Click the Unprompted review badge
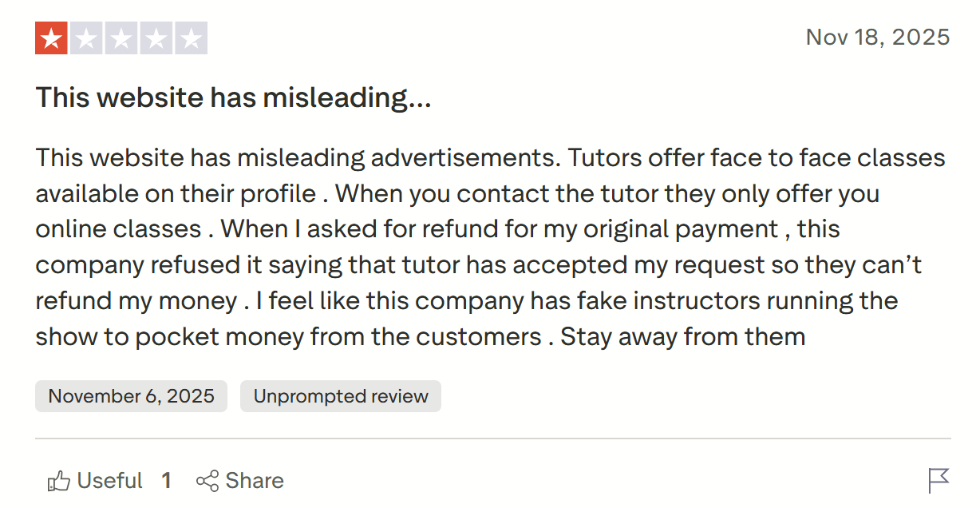This screenshot has width=980, height=508. coord(341,396)
